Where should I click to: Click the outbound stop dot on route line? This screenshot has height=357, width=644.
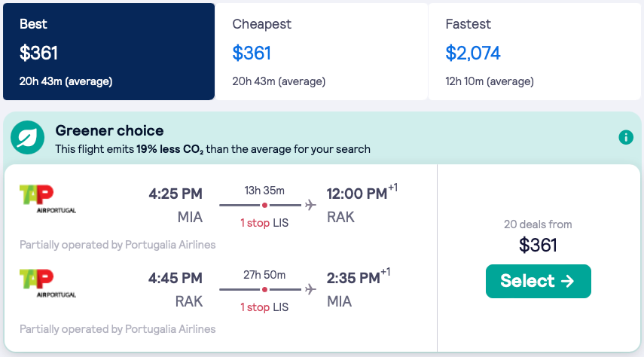pyautogui.click(x=264, y=205)
